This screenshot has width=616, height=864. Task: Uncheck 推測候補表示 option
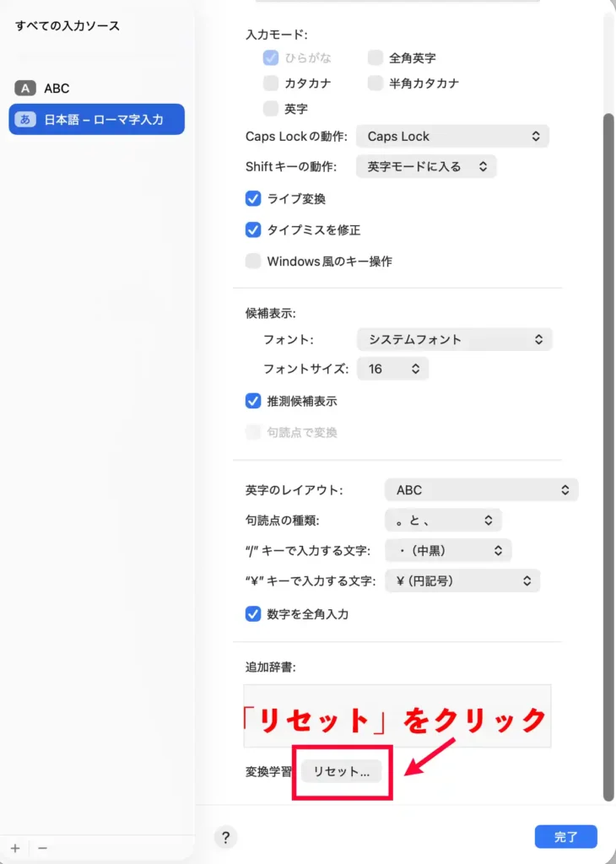point(253,401)
